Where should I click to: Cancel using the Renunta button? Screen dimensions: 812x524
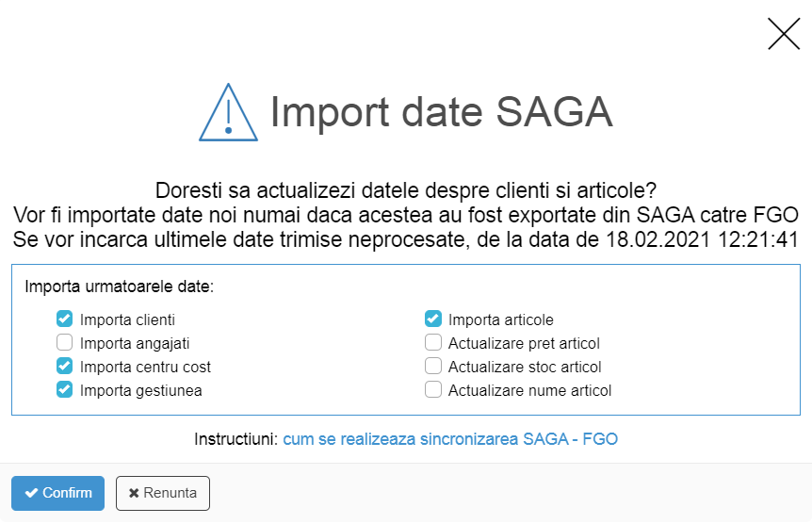point(163,493)
